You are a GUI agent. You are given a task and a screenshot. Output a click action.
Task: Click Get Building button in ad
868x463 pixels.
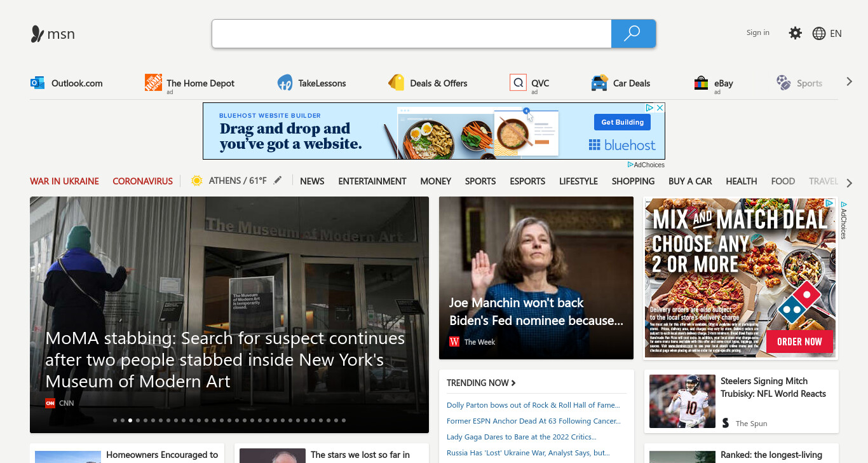point(623,122)
